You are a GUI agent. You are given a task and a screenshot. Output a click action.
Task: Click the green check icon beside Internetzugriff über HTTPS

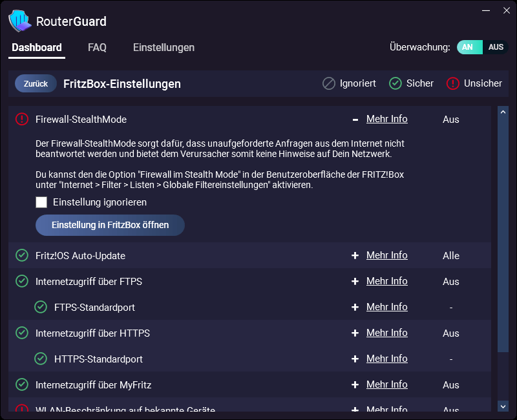tap(22, 333)
